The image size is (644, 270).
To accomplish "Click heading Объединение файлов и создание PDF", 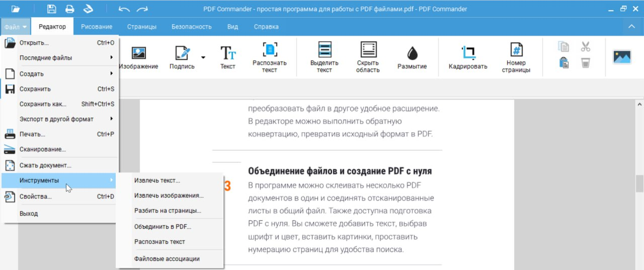I will pos(340,171).
